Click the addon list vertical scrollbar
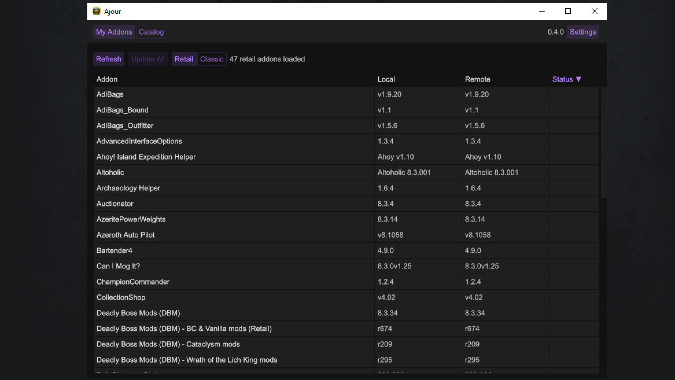This screenshot has height=380, width=675. [604, 142]
